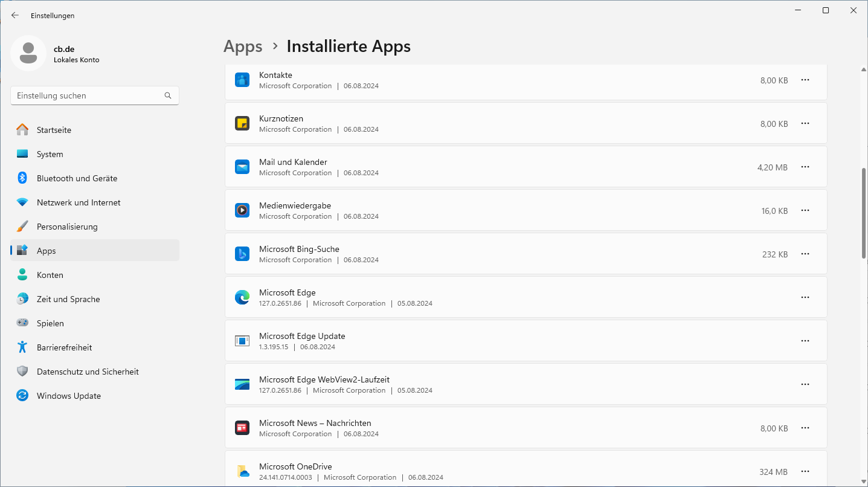Open options menu for Microsoft OneDrive
Image resolution: width=868 pixels, height=487 pixels.
click(805, 471)
